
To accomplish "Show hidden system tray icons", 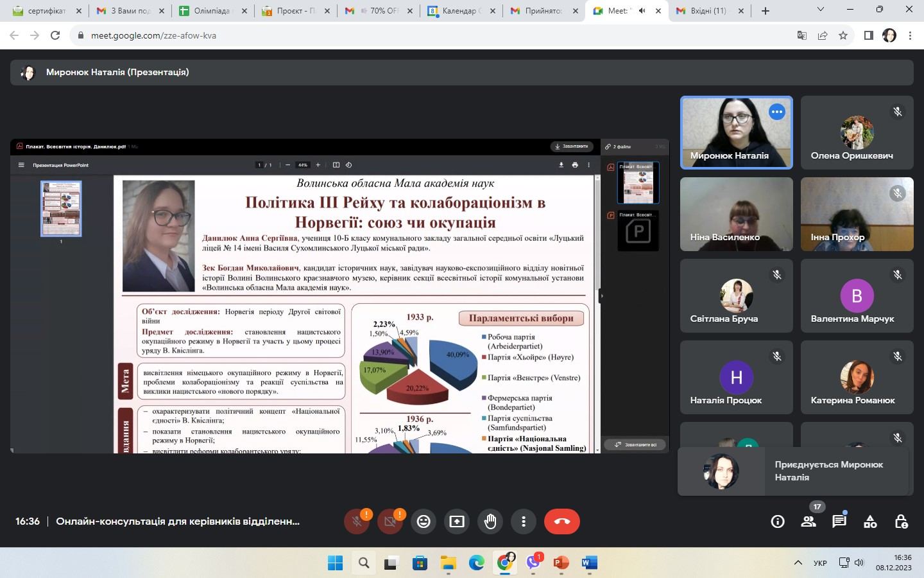I will 798,563.
